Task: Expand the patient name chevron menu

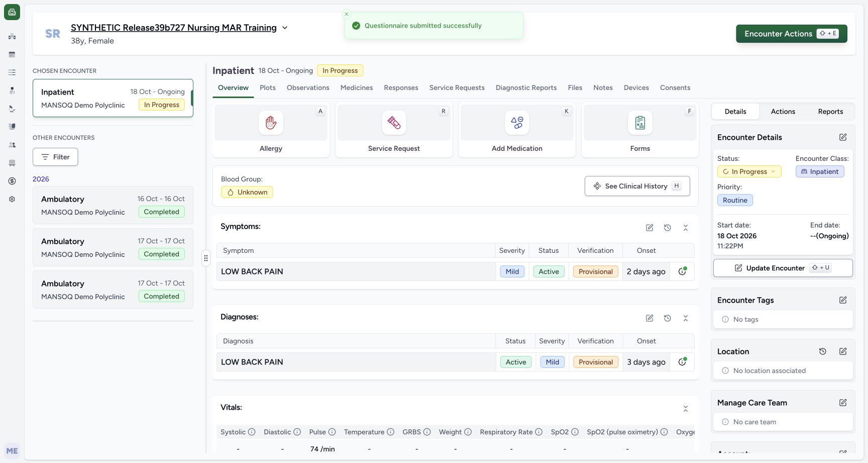Action: pos(285,28)
